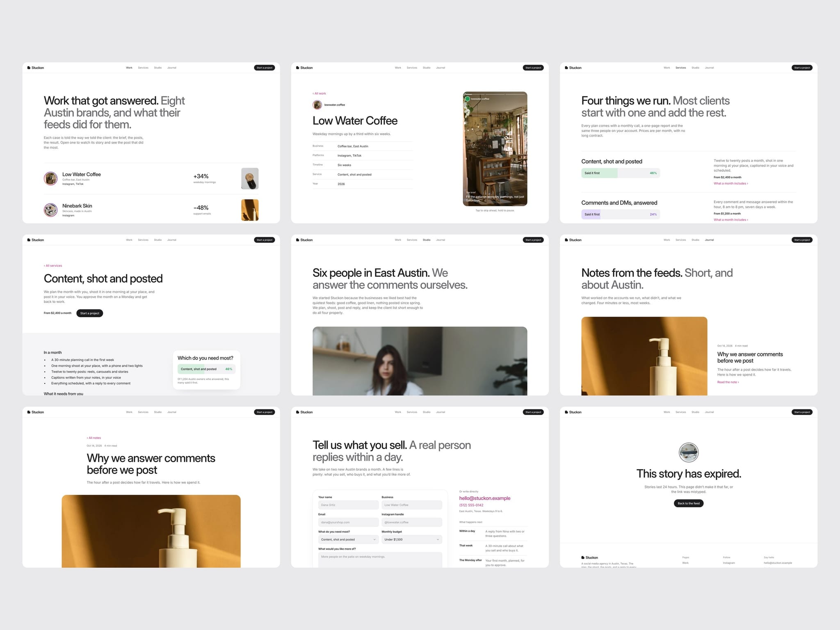Click lowwater.coffee avatar above case title

[x=317, y=105]
